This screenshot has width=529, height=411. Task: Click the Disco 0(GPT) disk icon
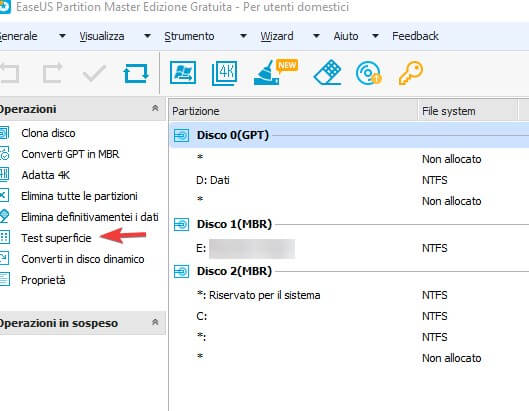pyautogui.click(x=182, y=136)
